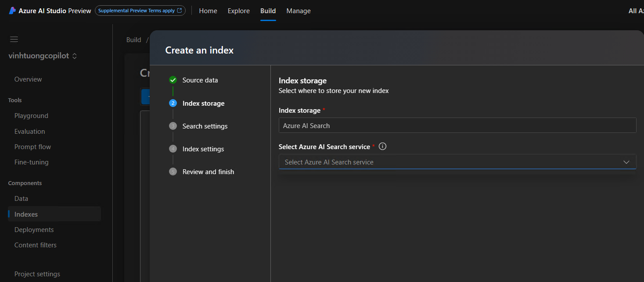Open the project switcher next to vinhtuongcopilot
644x282 pixels.
(74, 56)
